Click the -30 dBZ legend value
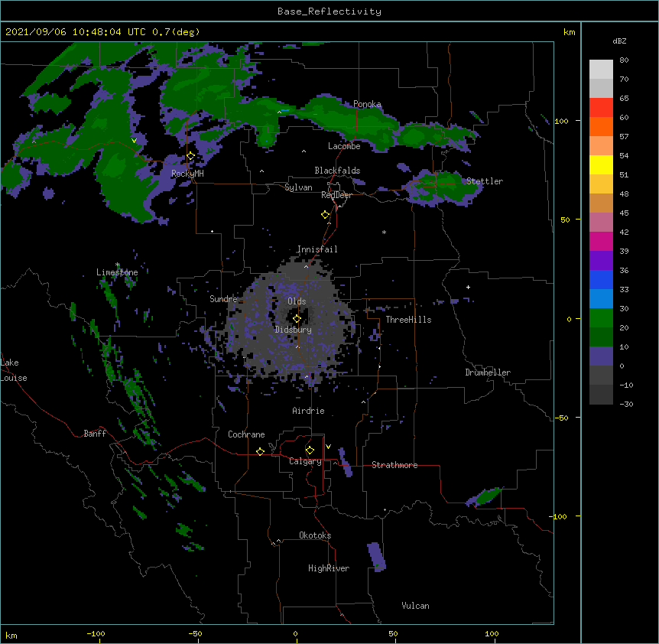Image resolution: width=659 pixels, height=644 pixels. (626, 404)
